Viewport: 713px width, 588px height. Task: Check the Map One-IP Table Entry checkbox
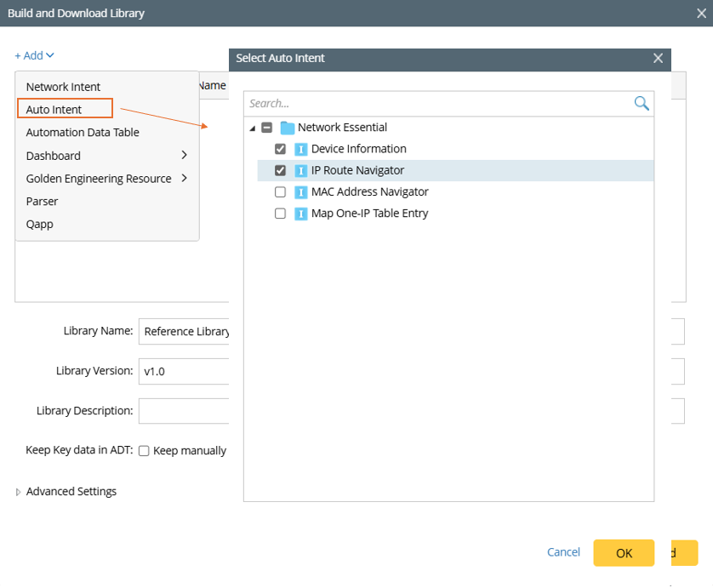click(x=280, y=214)
